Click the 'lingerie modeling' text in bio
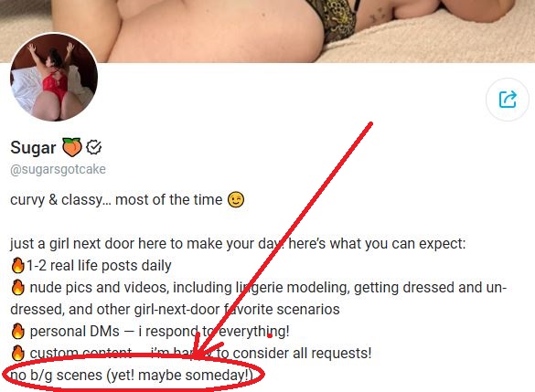This screenshot has width=535, height=392. [293, 288]
